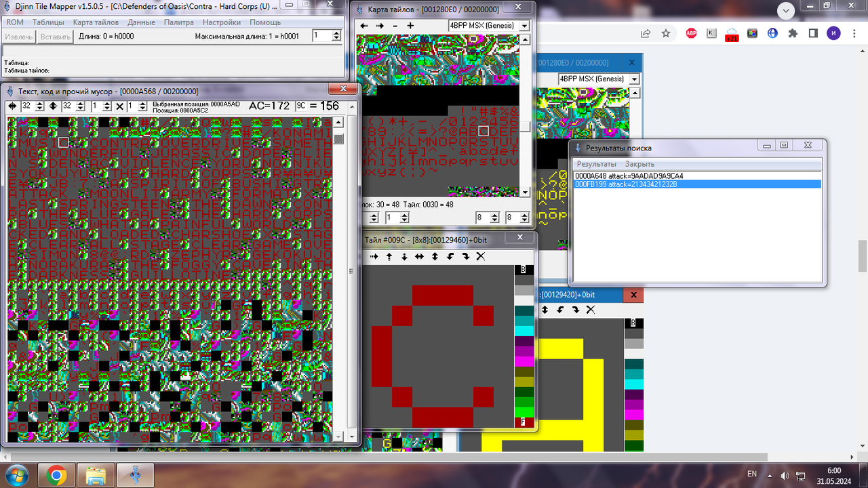Pick the black B swatch in tile #009C palette
The image size is (868, 488).
(524, 270)
